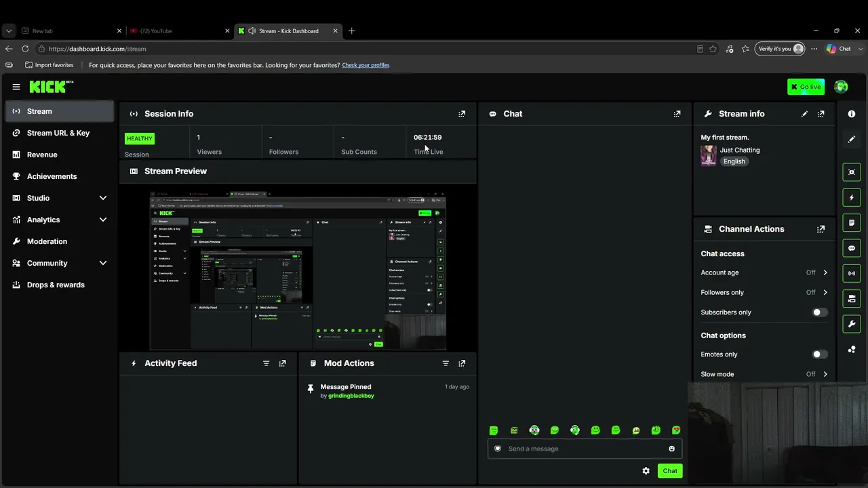Open the Just Chatting category thumbnail
Image resolution: width=868 pixels, height=488 pixels.
[x=709, y=155]
